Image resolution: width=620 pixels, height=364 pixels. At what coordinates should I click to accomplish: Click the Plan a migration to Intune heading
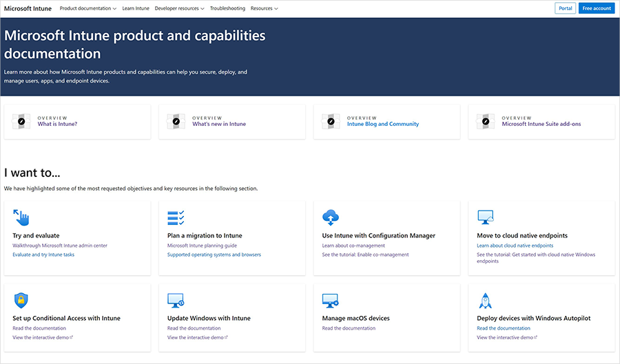(x=205, y=236)
